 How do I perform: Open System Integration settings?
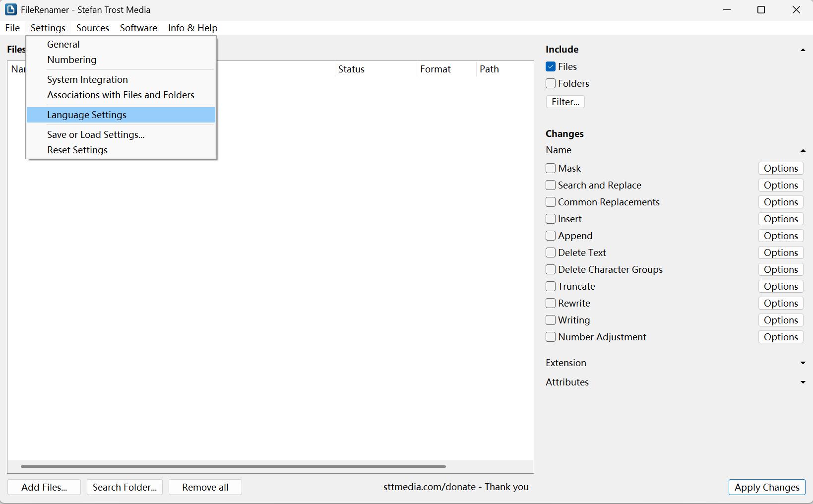tap(121, 79)
